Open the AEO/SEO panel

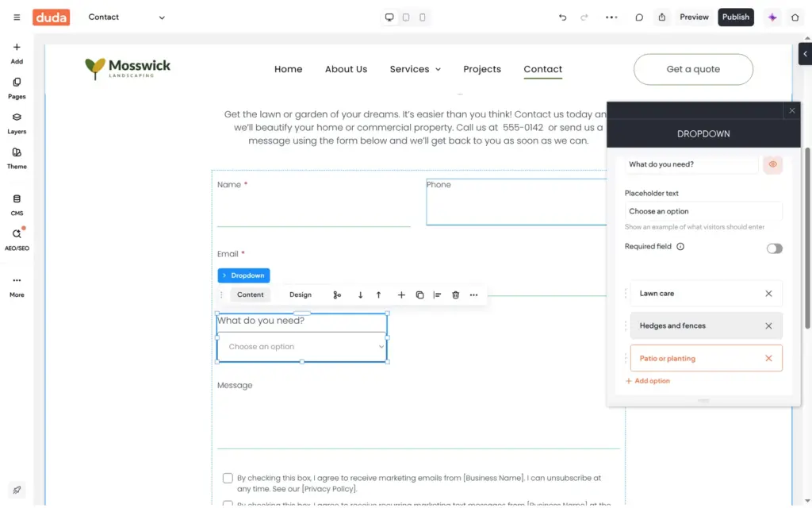click(17, 240)
